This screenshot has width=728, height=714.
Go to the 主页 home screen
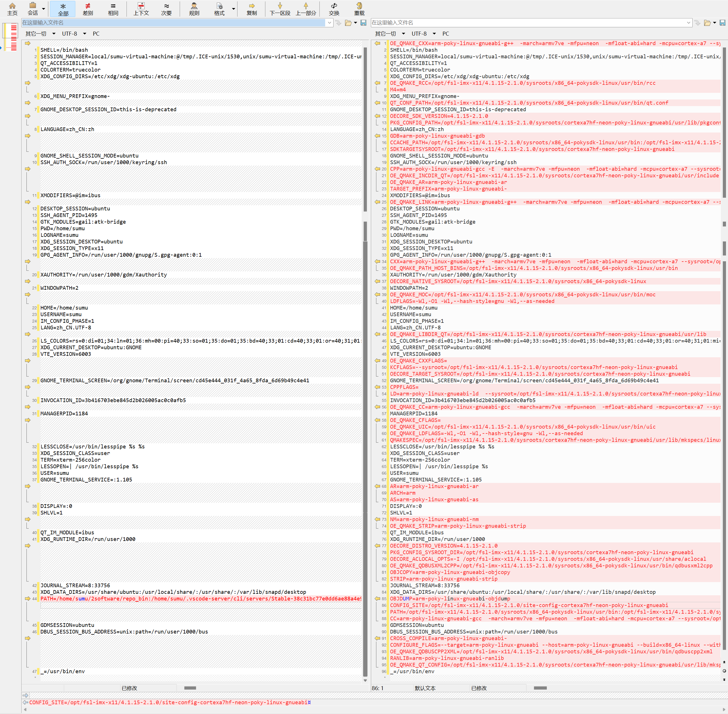point(12,9)
